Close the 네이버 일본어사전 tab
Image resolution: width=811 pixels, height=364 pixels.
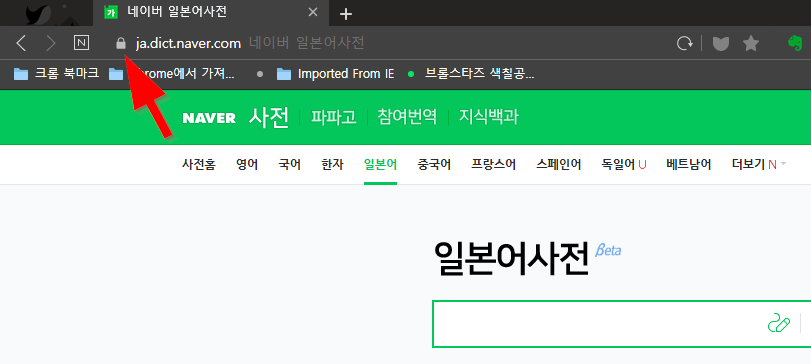coord(313,12)
